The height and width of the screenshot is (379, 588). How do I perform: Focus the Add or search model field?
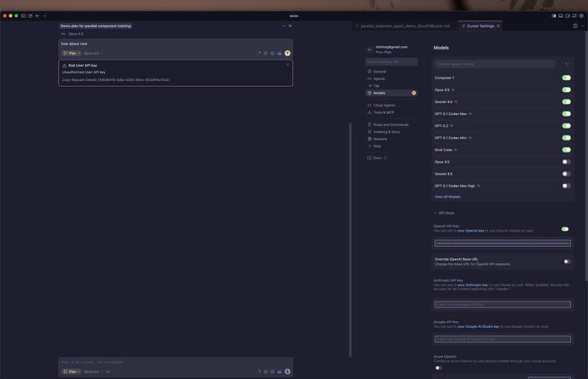point(495,64)
